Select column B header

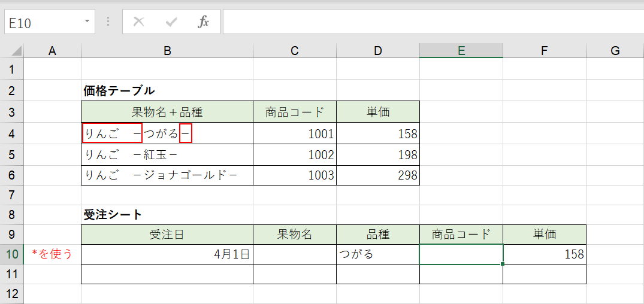click(x=167, y=50)
